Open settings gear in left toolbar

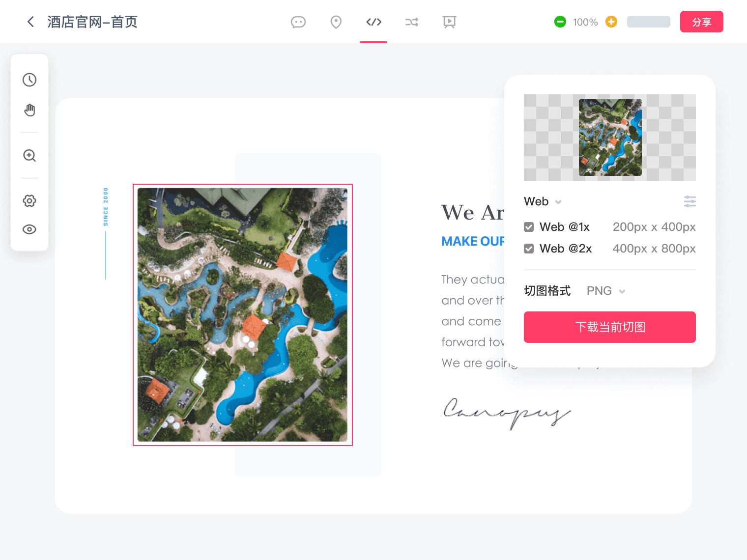[29, 201]
